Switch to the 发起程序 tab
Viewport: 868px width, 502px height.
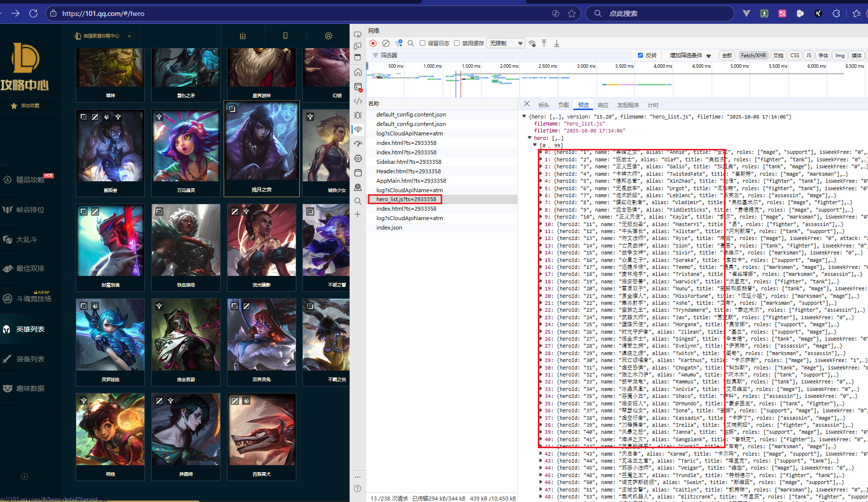pos(628,105)
